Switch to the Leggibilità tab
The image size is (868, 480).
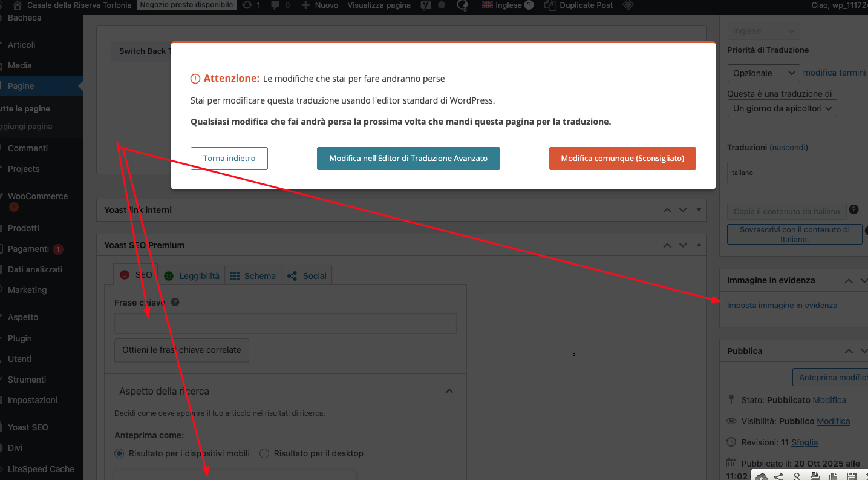[x=192, y=276]
